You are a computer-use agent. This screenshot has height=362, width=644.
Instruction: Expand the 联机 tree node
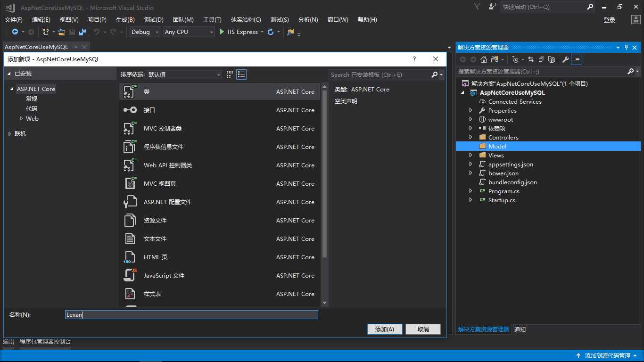tap(10, 134)
